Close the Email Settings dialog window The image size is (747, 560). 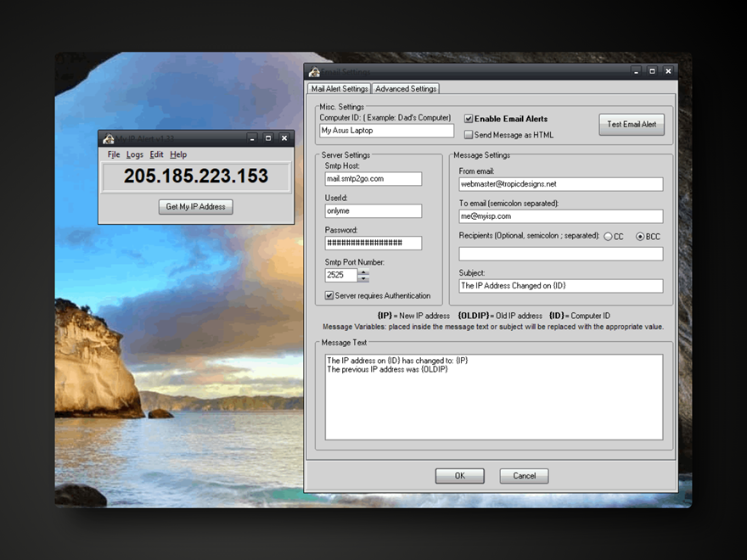[668, 71]
